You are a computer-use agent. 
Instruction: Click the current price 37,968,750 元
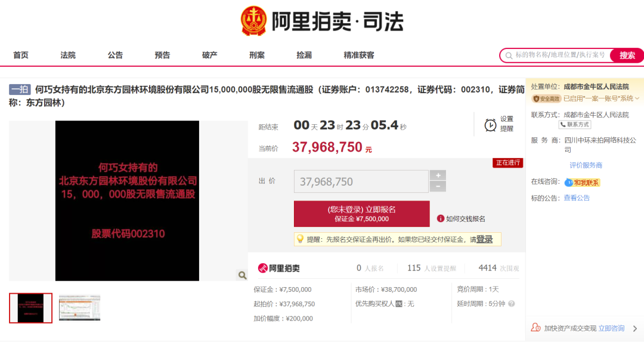coord(332,147)
